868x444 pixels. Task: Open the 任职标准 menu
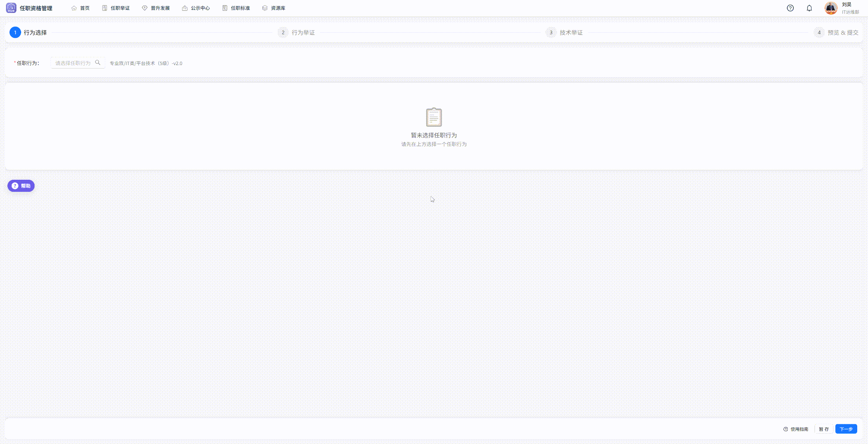[236, 8]
